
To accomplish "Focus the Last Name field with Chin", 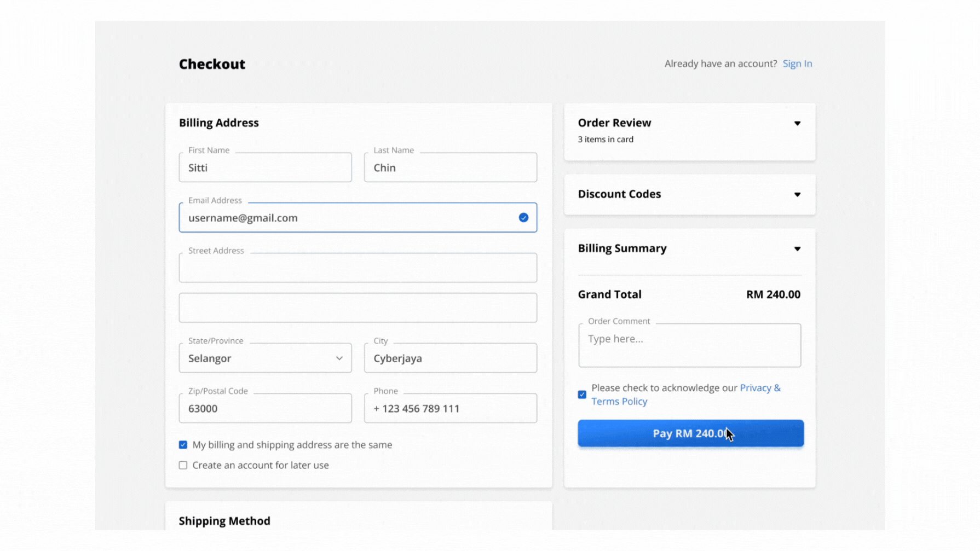I will click(x=450, y=168).
